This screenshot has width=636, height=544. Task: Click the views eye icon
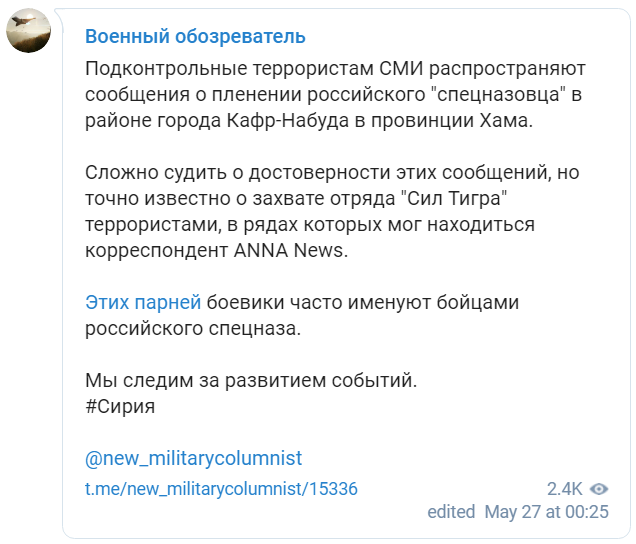tap(599, 489)
